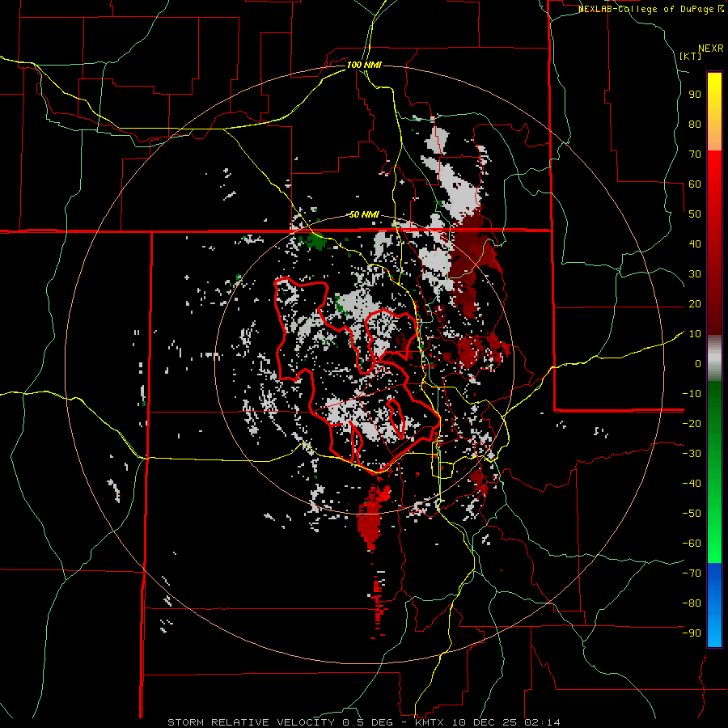The image size is (728, 728).
Task: Click the [KT] units label
Action: 691,56
